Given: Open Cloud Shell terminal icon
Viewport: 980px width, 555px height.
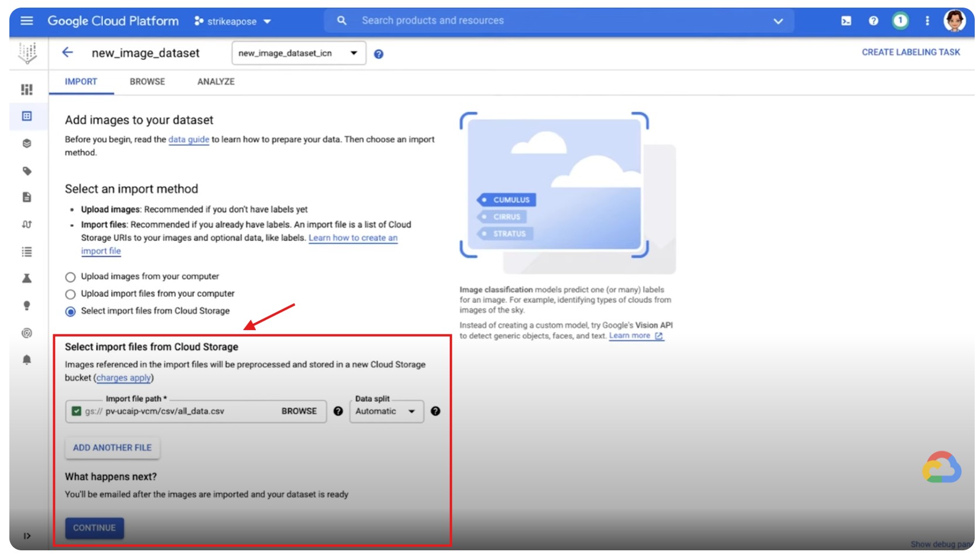Looking at the screenshot, I should [846, 21].
